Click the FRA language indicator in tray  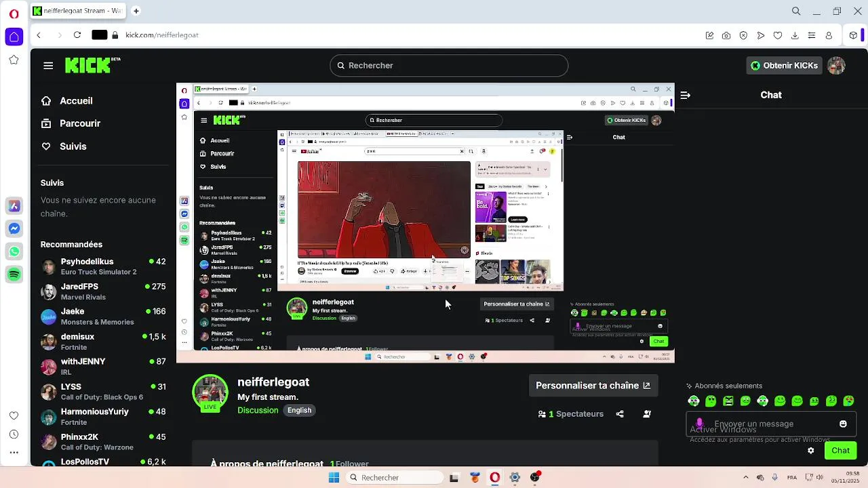[x=792, y=478]
